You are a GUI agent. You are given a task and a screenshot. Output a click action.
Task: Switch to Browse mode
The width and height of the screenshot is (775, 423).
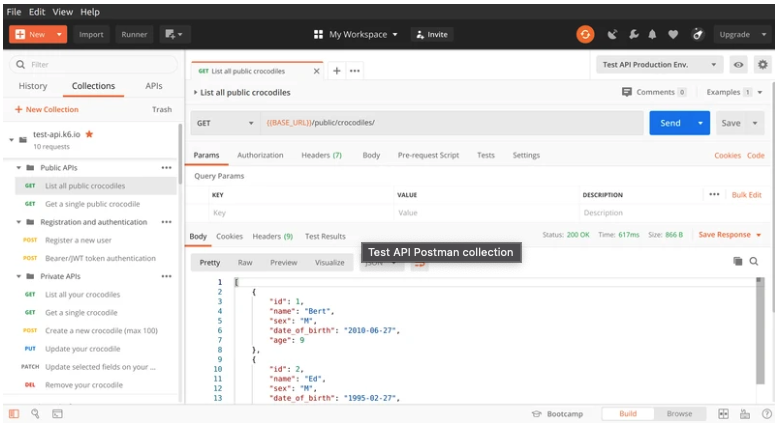coord(679,414)
